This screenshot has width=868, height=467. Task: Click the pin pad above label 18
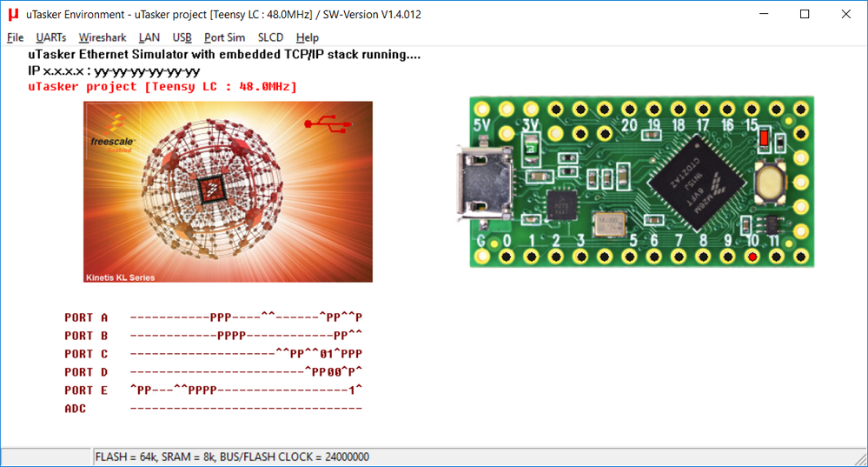tap(679, 109)
